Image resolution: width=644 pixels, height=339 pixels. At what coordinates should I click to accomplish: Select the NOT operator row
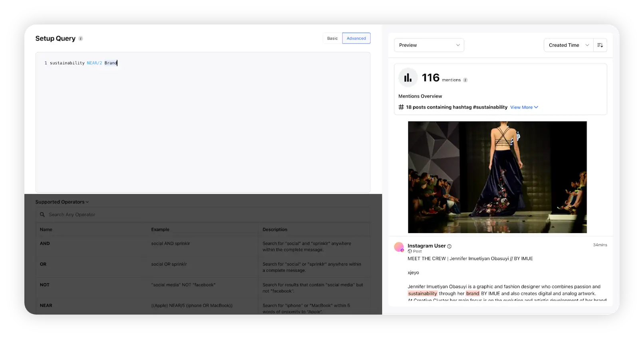click(x=203, y=288)
